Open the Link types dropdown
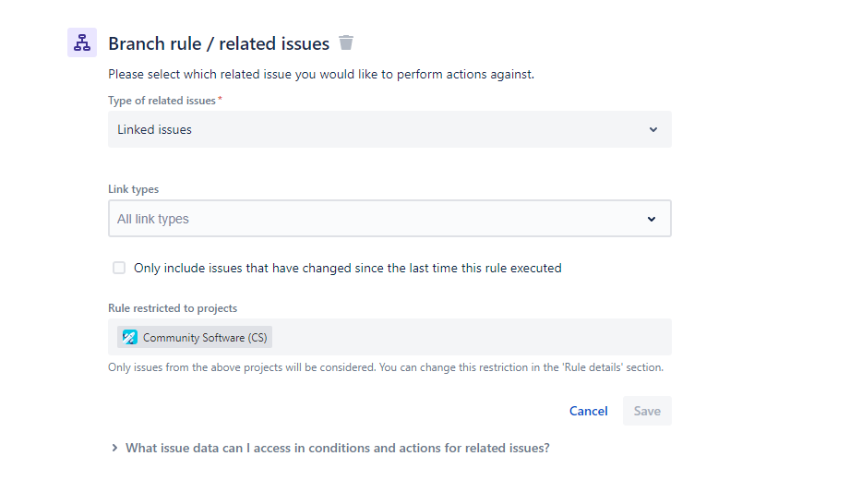Viewport: 850px width, 504px height. pos(389,219)
